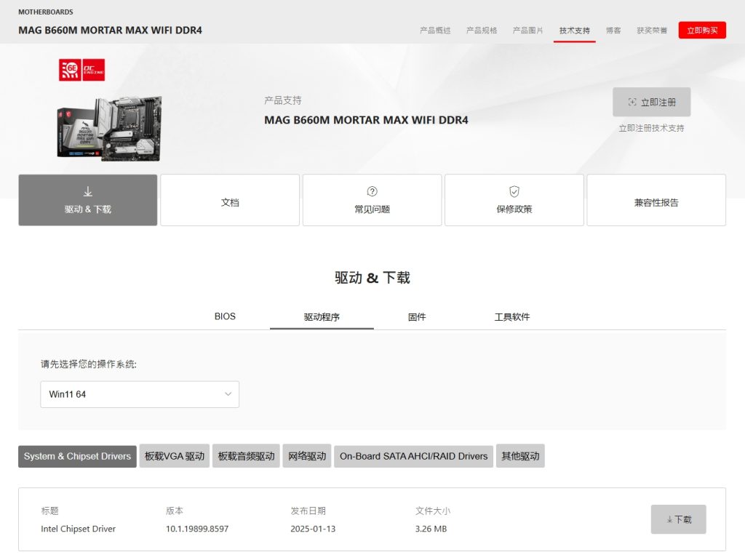Viewport: 745px width, 560px height.
Task: Open the 文档 tile
Action: point(230,200)
